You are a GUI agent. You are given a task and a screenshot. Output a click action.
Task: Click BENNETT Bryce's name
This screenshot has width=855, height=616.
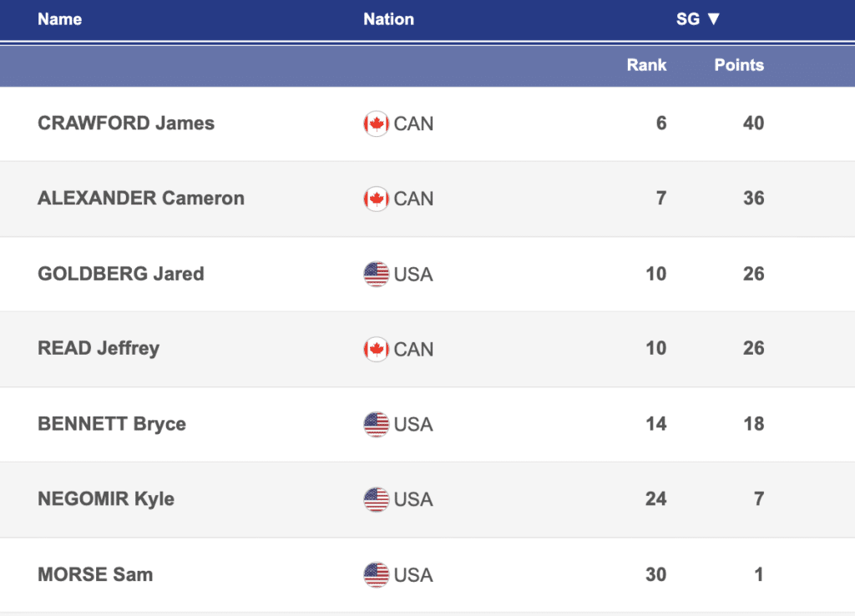pos(112,424)
